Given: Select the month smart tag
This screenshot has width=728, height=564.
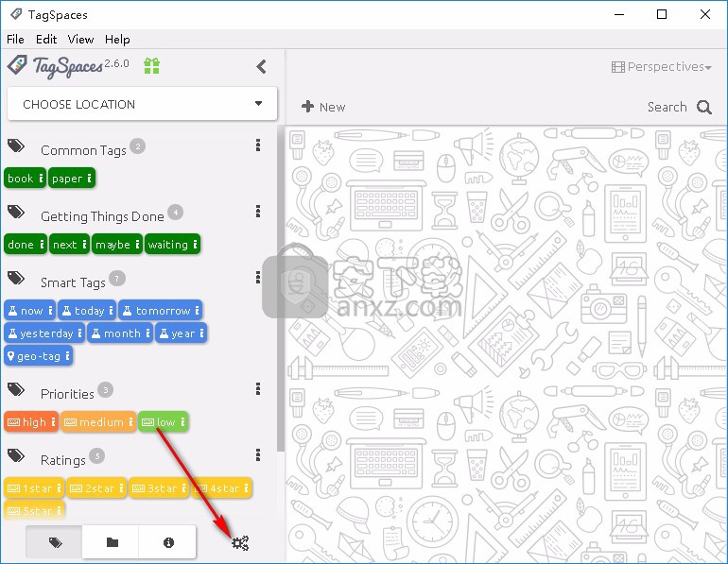Looking at the screenshot, I should [120, 333].
